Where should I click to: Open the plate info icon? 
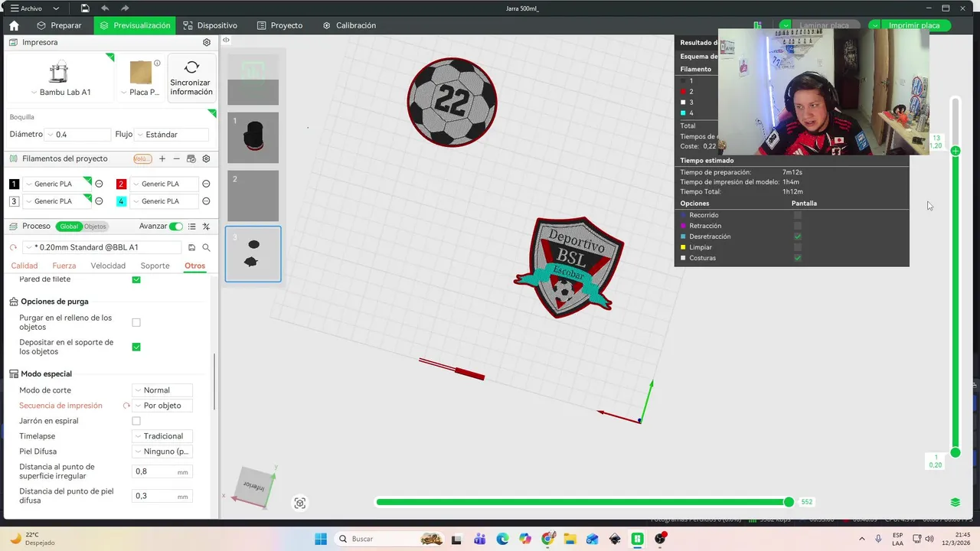[157, 64]
